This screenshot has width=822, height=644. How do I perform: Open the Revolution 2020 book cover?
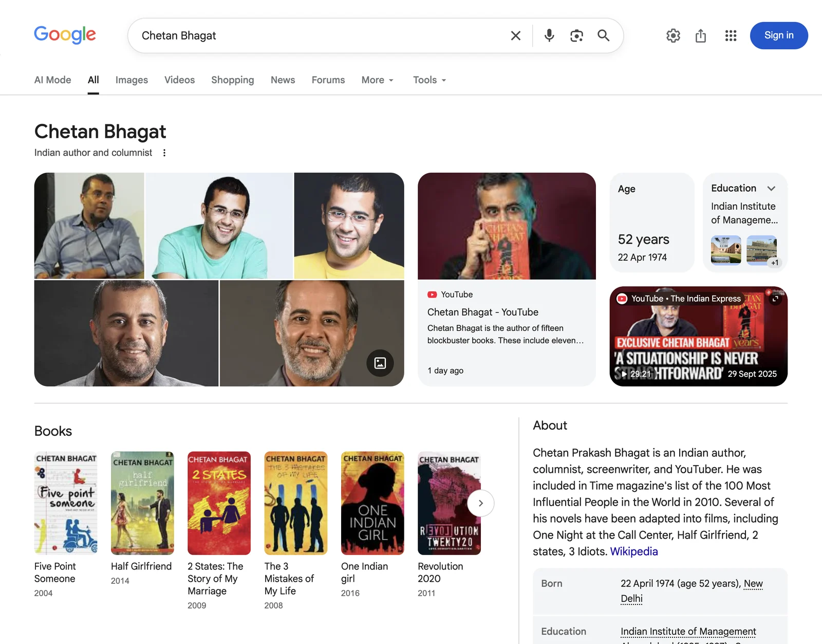pos(449,503)
